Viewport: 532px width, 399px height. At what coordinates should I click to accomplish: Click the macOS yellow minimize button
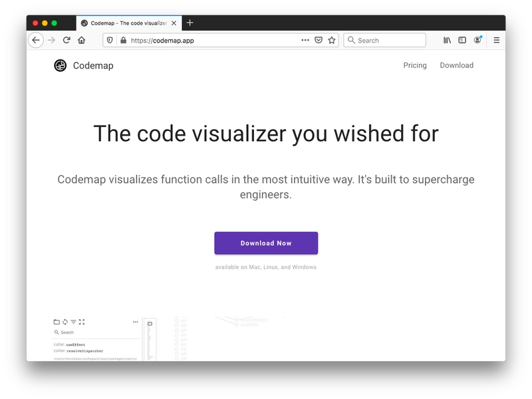tap(45, 23)
